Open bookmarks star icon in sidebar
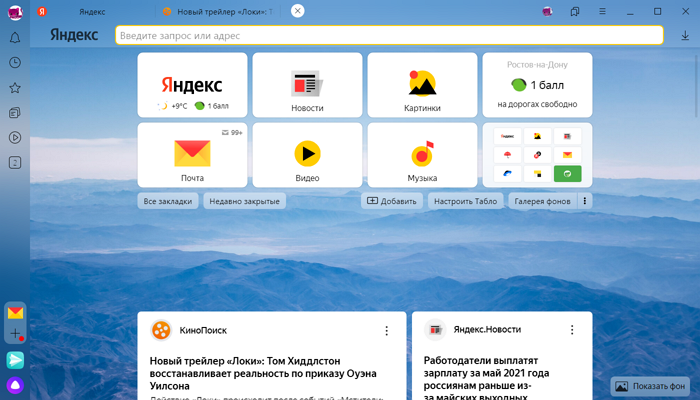Screen dimensions: 700x400 pos(15,88)
